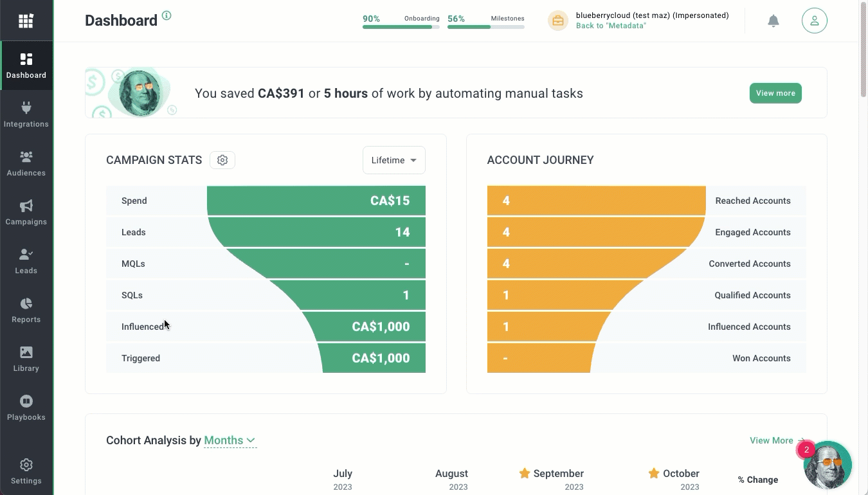Go to Audiences in the sidebar
Screen dimensions: 868x495
pyautogui.click(x=26, y=163)
